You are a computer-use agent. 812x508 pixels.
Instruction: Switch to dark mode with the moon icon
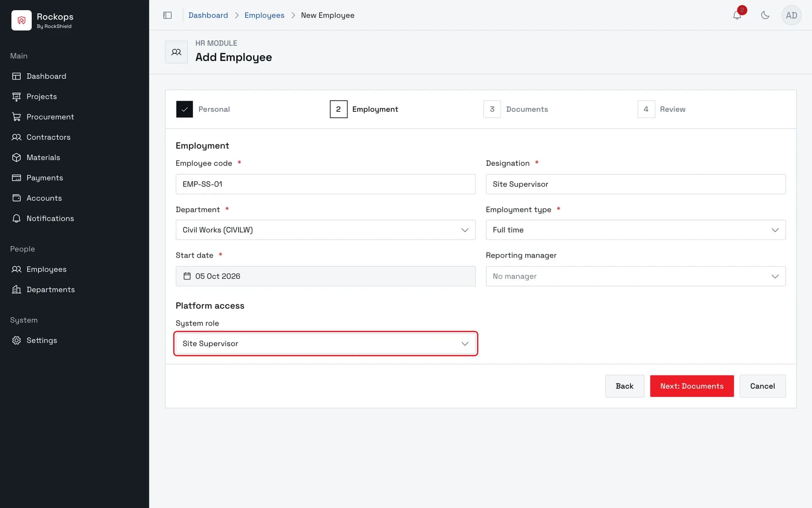coord(765,15)
